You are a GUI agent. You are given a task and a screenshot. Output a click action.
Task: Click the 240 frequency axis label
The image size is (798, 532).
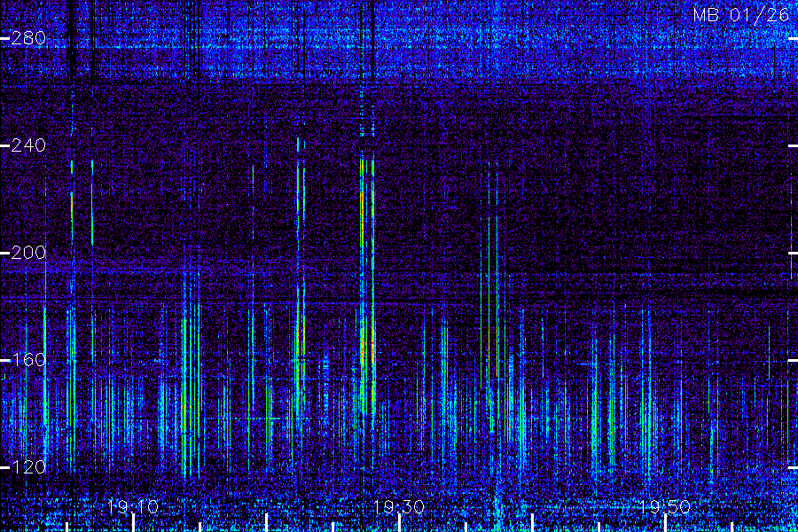pyautogui.click(x=28, y=145)
